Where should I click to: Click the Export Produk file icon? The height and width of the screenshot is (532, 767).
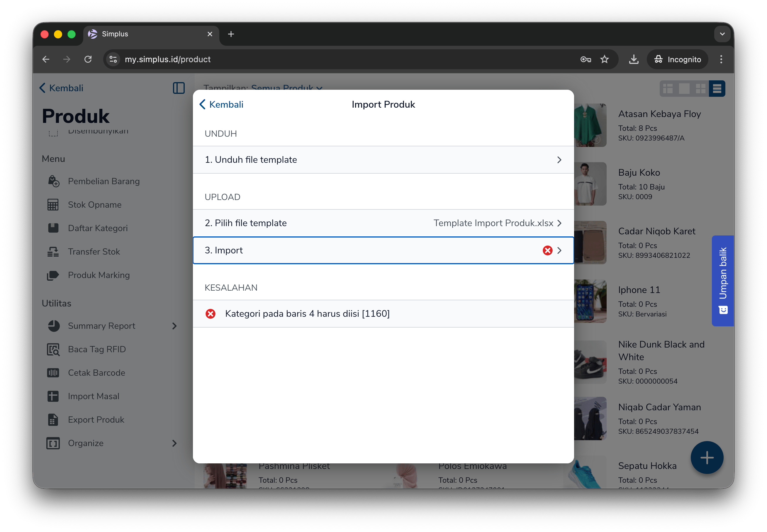click(x=53, y=420)
